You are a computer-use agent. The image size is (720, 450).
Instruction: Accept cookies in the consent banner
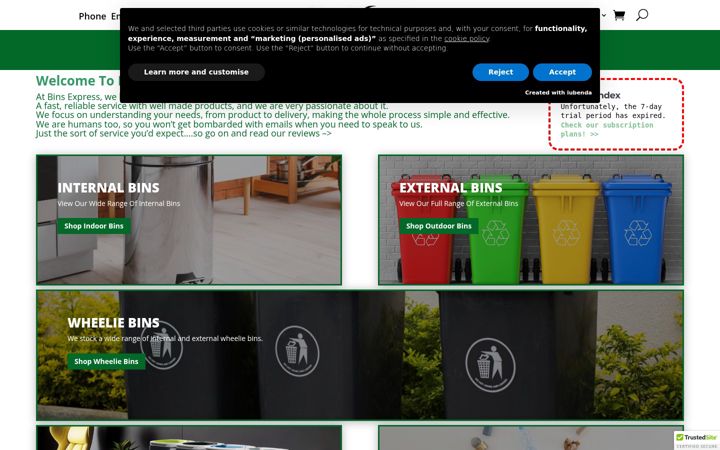tap(562, 72)
